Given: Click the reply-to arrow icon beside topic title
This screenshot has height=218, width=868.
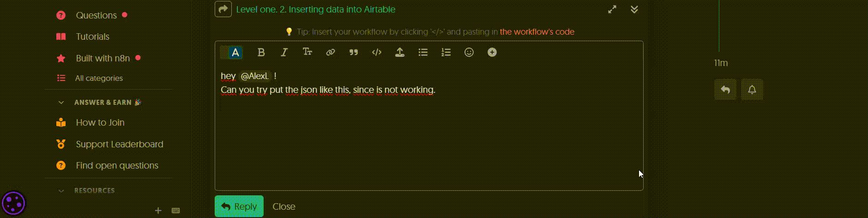Looking at the screenshot, I should pos(223,9).
